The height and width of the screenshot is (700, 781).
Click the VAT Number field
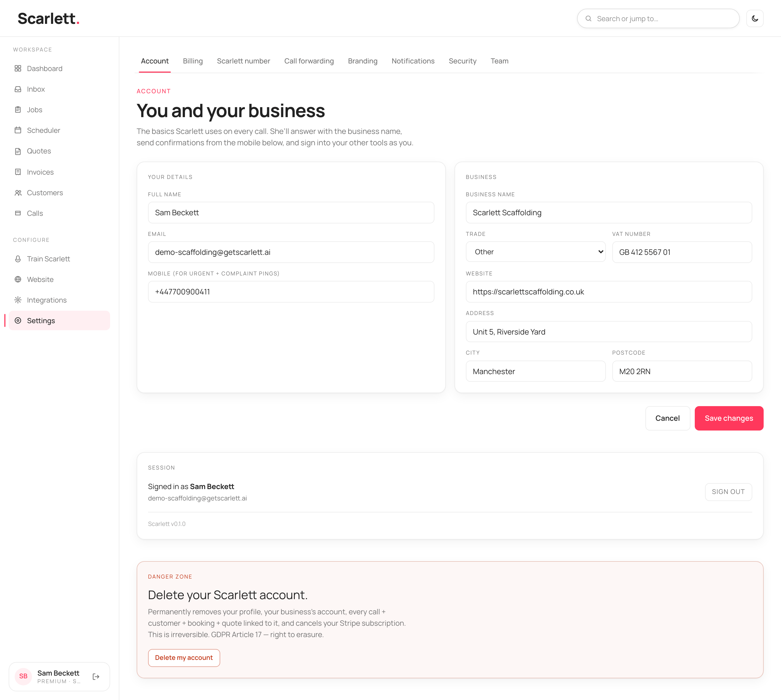(x=682, y=252)
